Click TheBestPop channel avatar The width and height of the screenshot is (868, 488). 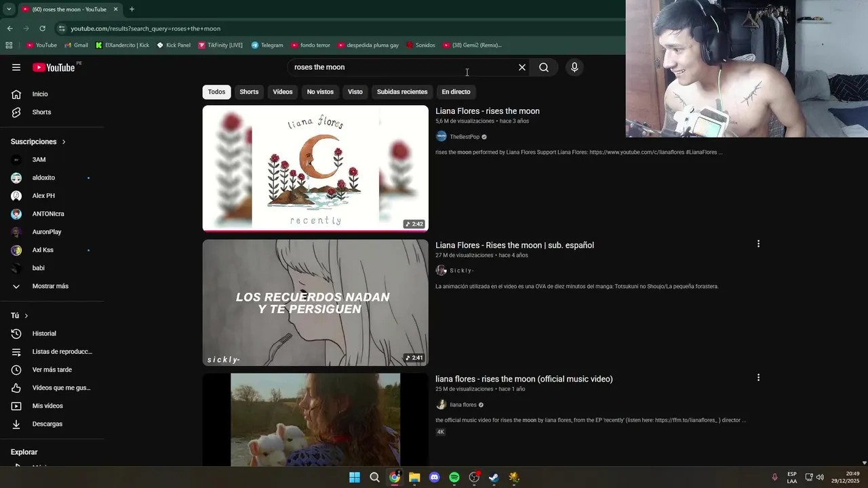click(x=441, y=136)
